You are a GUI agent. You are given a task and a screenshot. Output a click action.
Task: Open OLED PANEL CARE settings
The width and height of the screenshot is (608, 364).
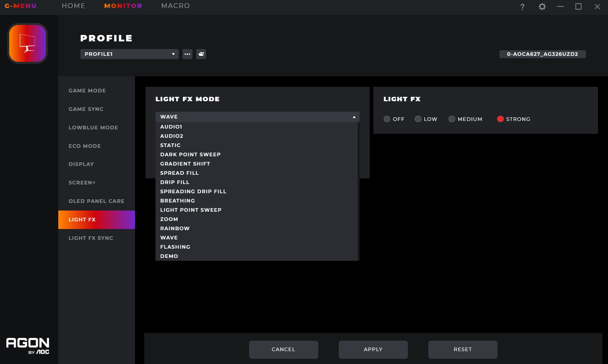(96, 201)
